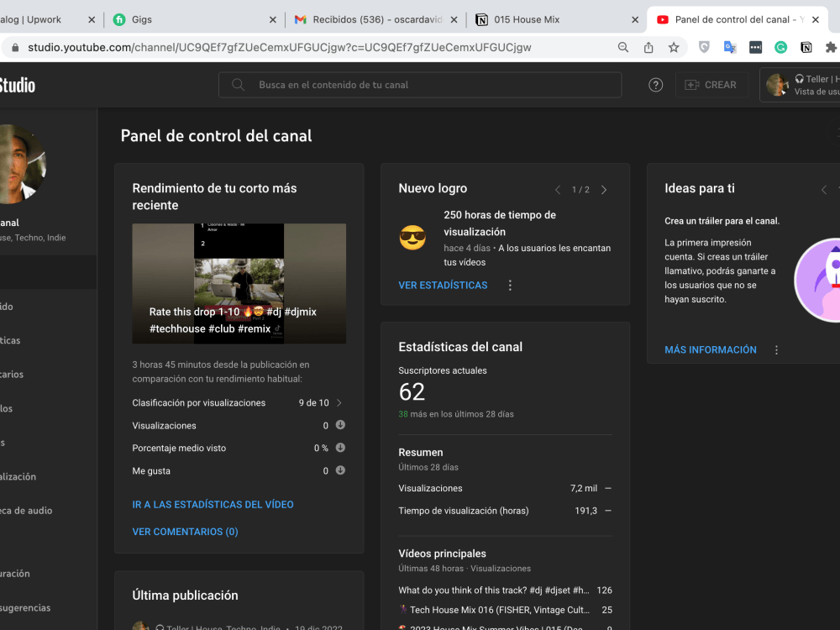Click the channel profile picture in sidebar
Viewport: 840px width, 630px height.
[x=23, y=164]
